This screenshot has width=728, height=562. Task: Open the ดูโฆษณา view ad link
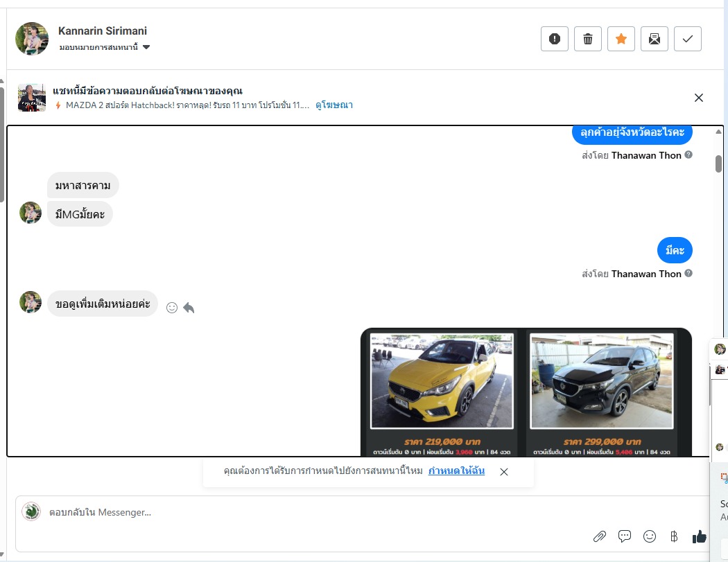coord(333,105)
